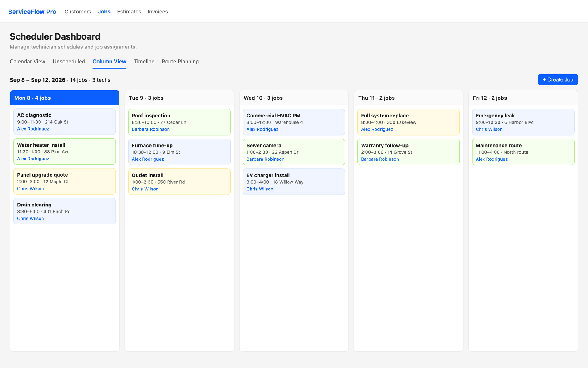Open the Timeline tab
The width and height of the screenshot is (588, 368).
click(x=144, y=62)
